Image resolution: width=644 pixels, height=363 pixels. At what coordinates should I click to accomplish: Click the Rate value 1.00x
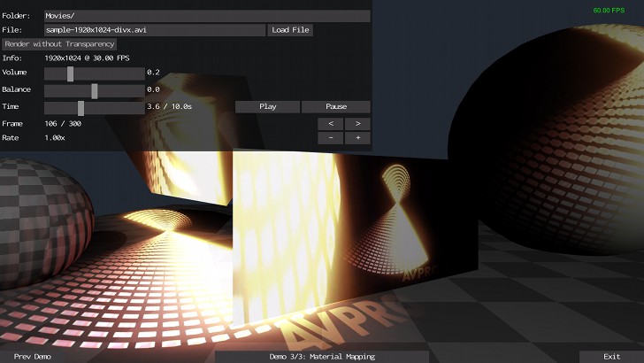(x=55, y=138)
